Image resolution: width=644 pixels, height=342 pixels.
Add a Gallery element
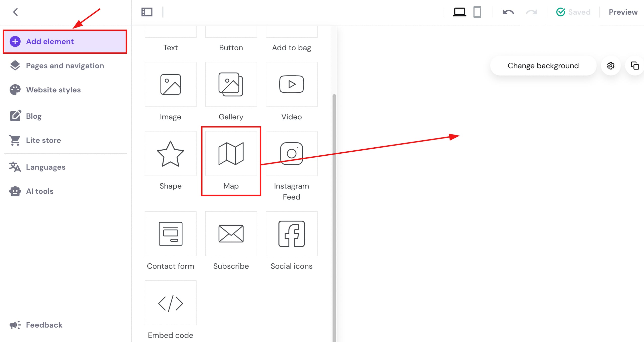[x=231, y=84]
